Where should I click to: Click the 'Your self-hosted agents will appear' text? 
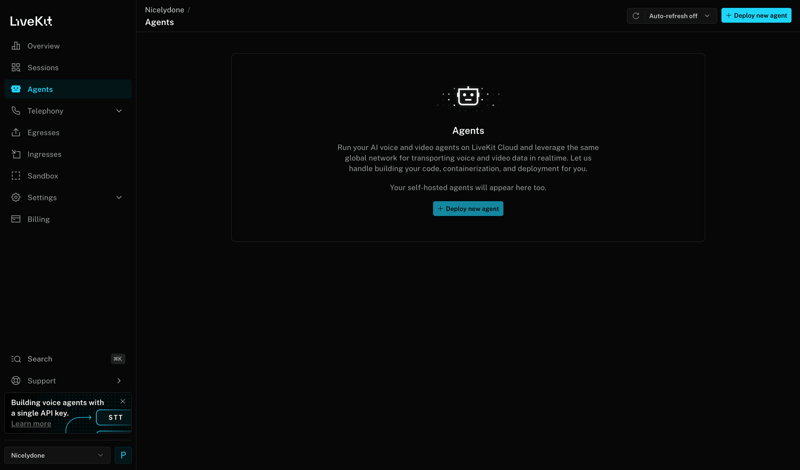pyautogui.click(x=468, y=187)
